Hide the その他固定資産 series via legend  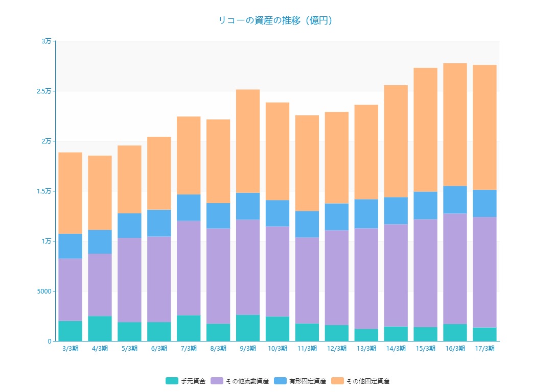click(x=338, y=381)
